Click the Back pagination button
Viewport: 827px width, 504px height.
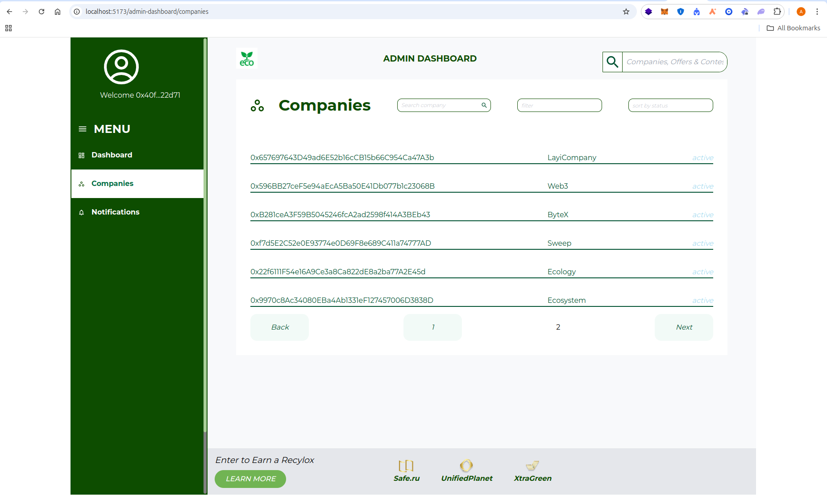pyautogui.click(x=279, y=327)
